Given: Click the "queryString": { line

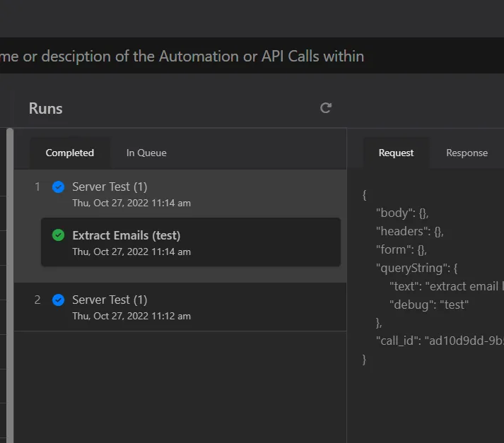Looking at the screenshot, I should point(416,268).
